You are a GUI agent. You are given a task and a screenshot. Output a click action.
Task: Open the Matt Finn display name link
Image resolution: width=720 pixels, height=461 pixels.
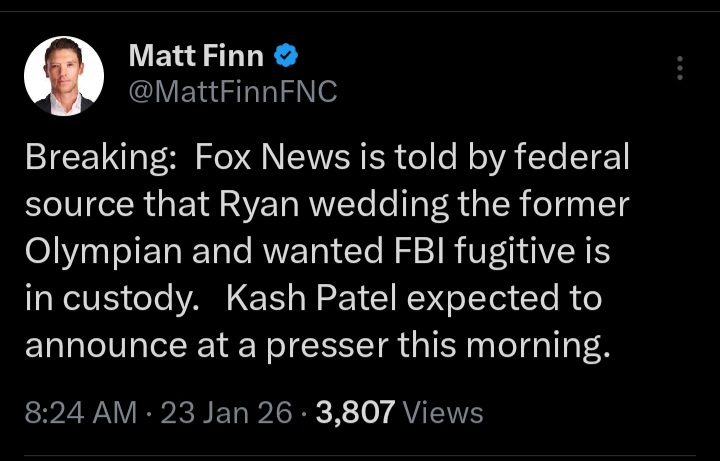pyautogui.click(x=198, y=56)
